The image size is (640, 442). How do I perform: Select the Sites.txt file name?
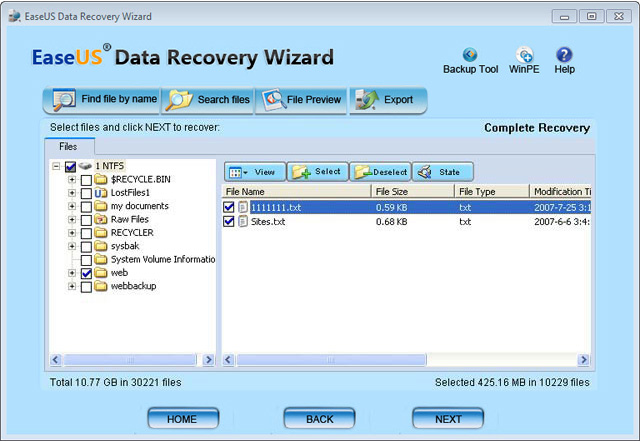tap(268, 222)
